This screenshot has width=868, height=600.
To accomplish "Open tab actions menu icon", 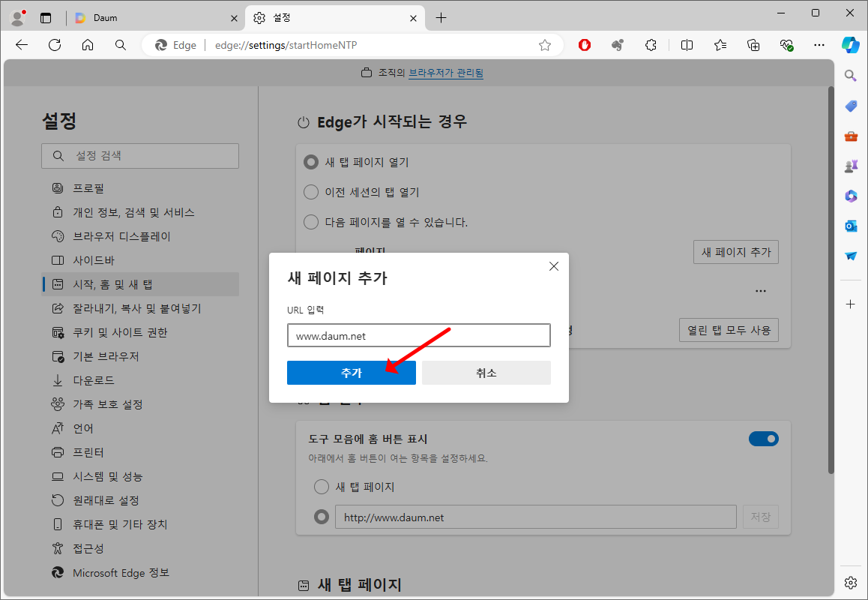I will click(46, 18).
